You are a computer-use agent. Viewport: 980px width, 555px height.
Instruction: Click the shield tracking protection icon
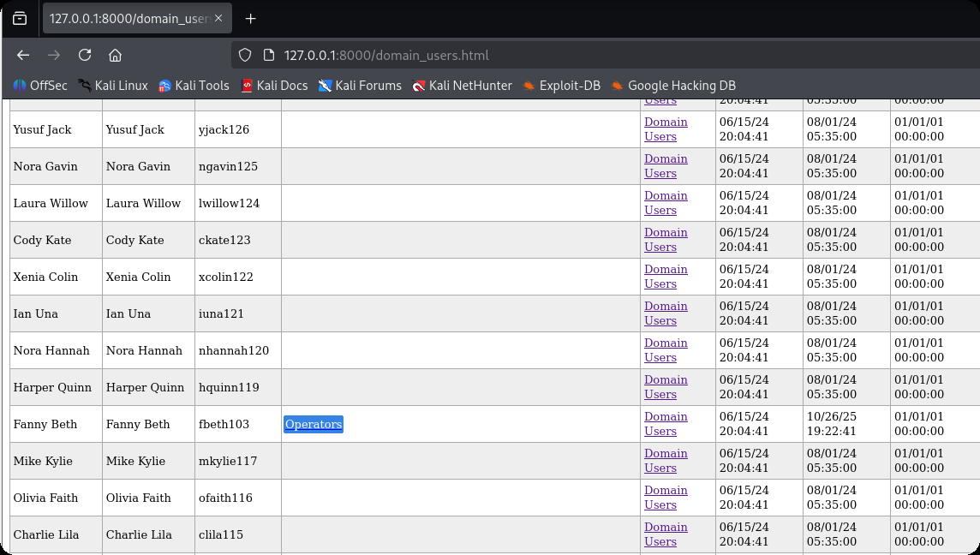click(x=245, y=55)
